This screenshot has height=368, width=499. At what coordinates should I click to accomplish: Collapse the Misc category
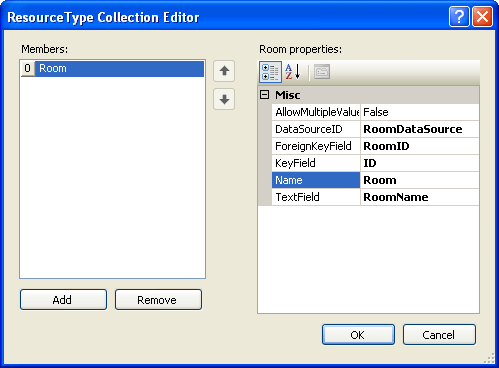click(264, 95)
